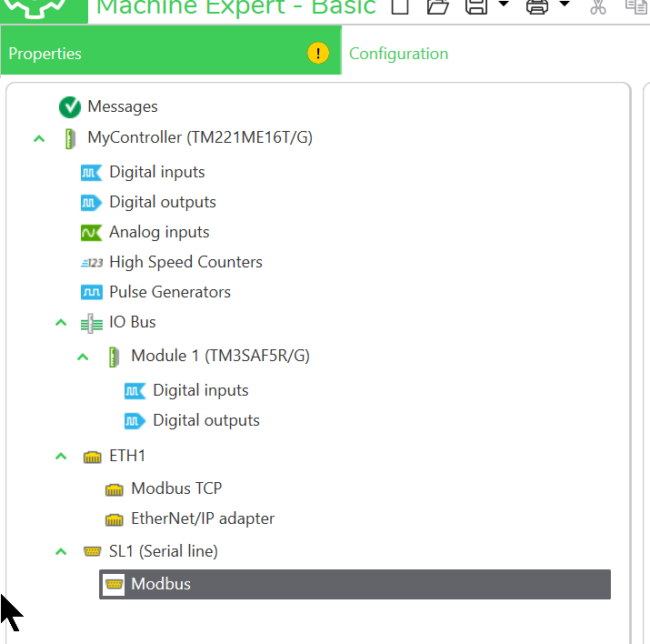The width and height of the screenshot is (650, 644).
Task: Click the Cut scissors icon
Action: tap(598, 6)
